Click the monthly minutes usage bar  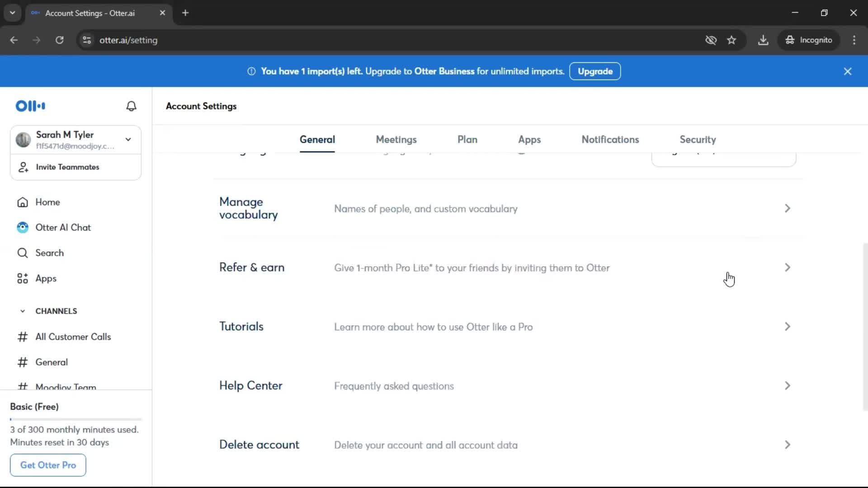click(75, 419)
